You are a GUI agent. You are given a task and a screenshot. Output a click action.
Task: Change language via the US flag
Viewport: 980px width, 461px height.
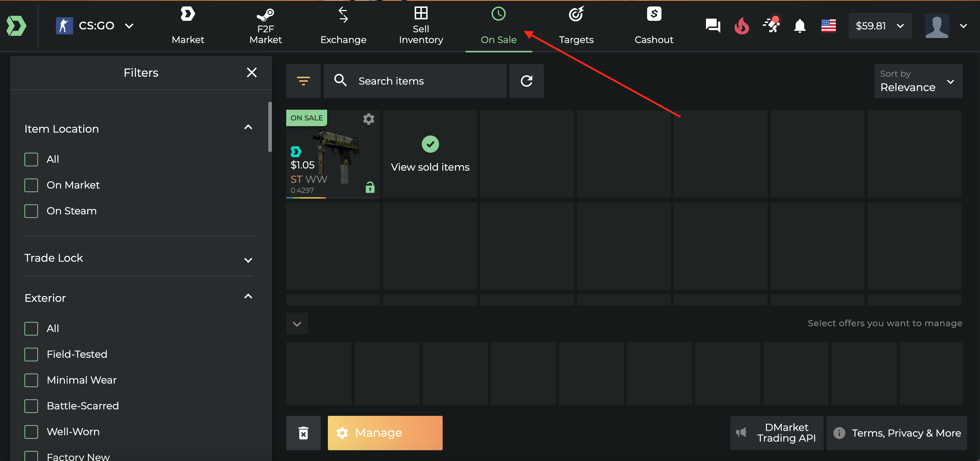pyautogui.click(x=828, y=26)
